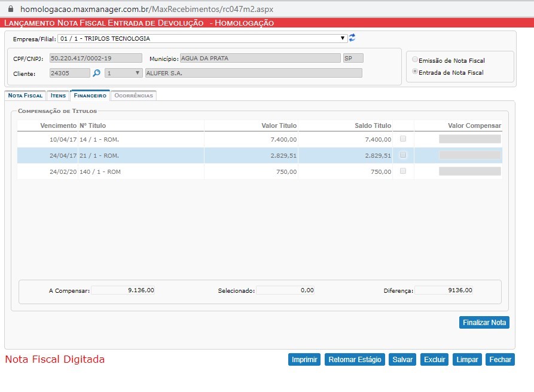The width and height of the screenshot is (534, 392).
Task: Click the Município field AGUA DA PRATA
Action: [x=260, y=58]
